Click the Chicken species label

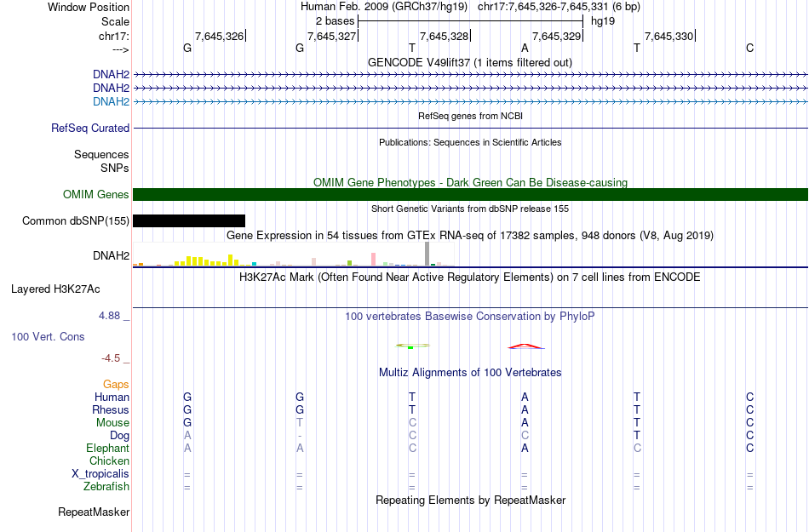pyautogui.click(x=109, y=460)
